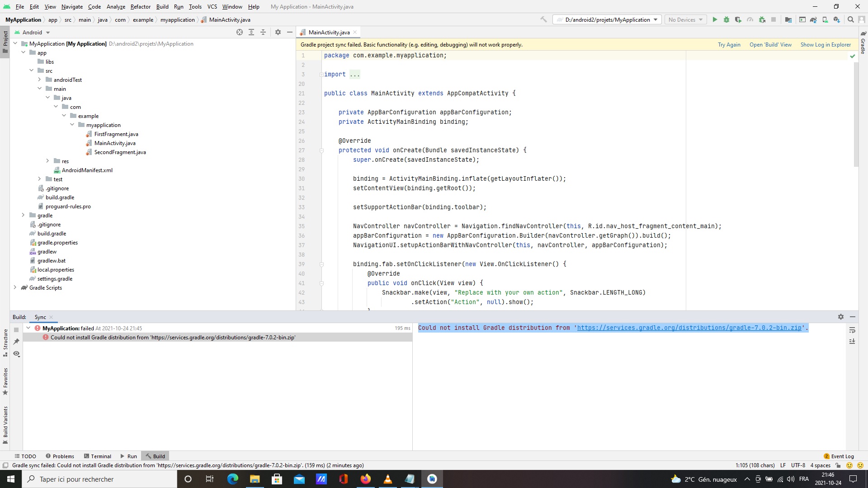Toggle soft-wrap in build output

852,330
